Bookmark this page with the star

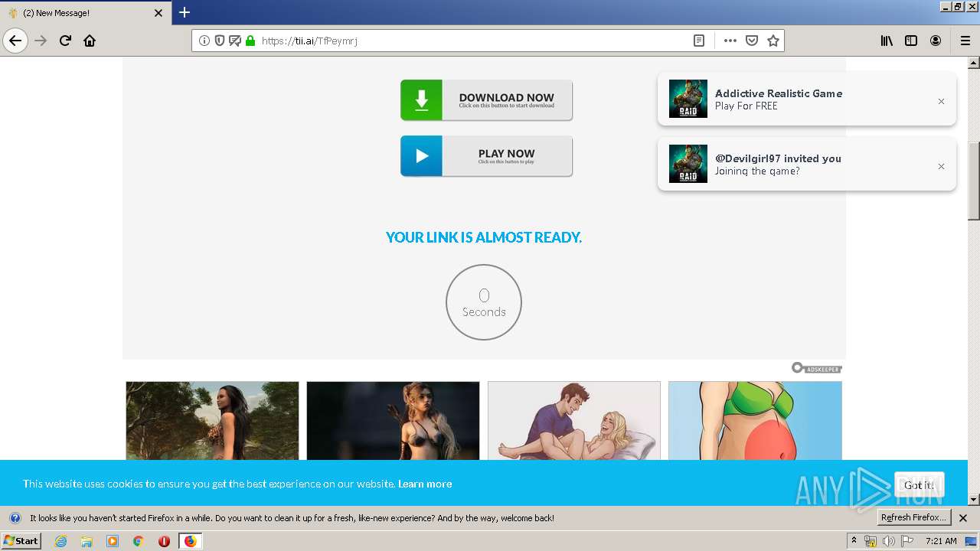(773, 41)
